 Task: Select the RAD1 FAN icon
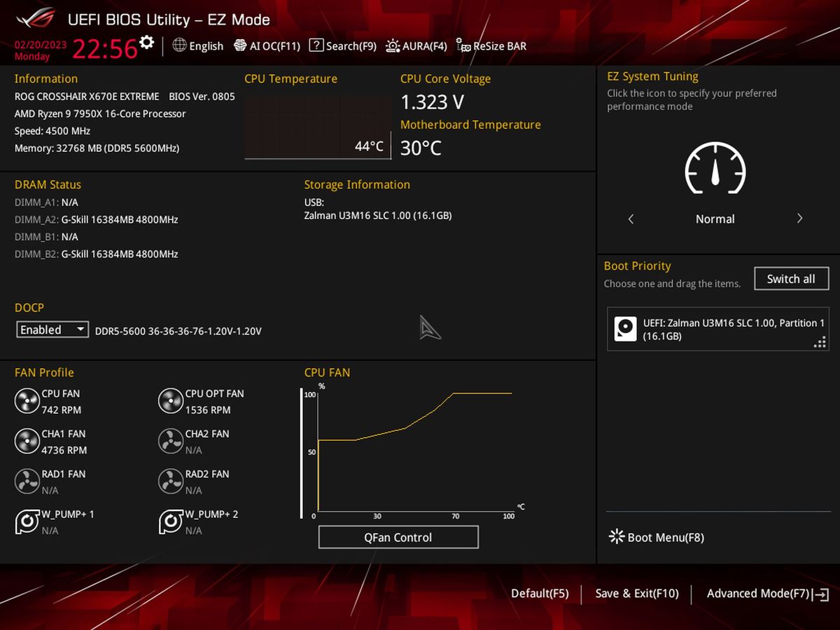(27, 482)
